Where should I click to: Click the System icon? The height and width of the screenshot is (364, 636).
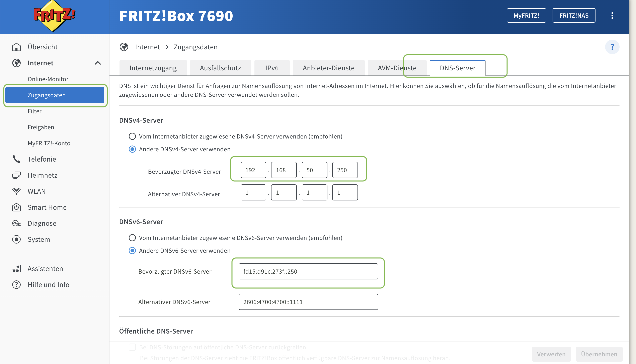[x=16, y=239]
